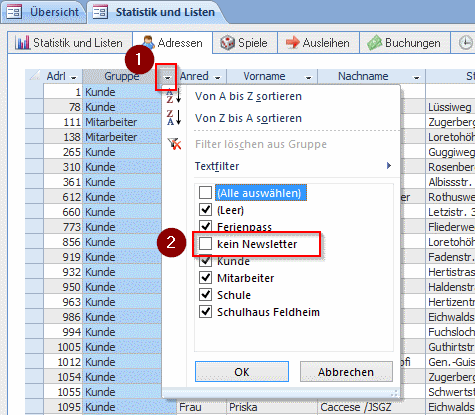Open the Buchungen tab
Viewport: 475px width, 415px height.
[405, 43]
